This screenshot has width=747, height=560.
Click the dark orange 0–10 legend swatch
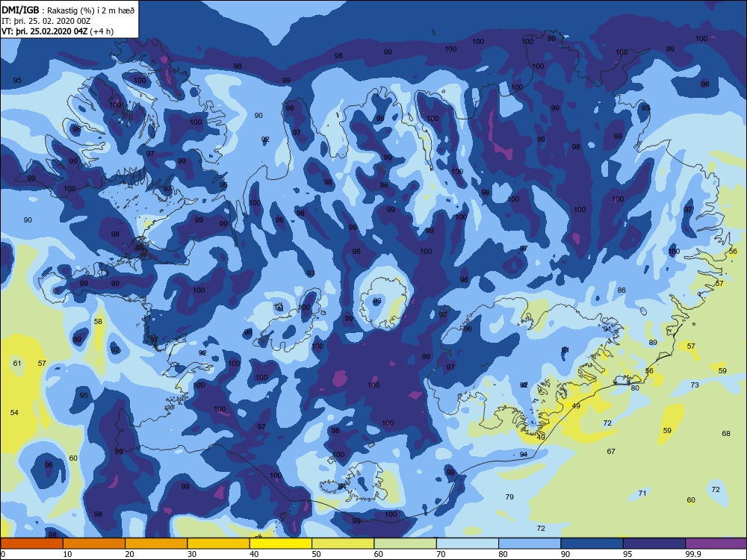32,544
